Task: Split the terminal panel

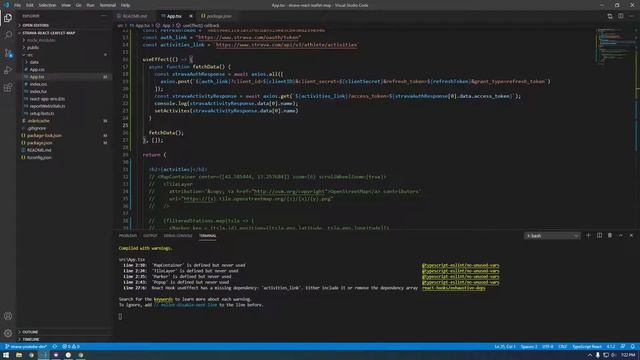Action: click(x=599, y=236)
